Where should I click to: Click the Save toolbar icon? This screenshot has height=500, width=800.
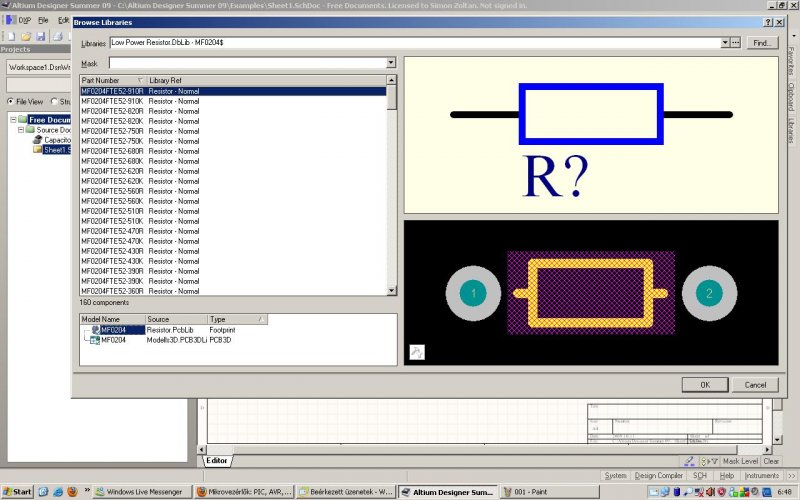point(41,36)
